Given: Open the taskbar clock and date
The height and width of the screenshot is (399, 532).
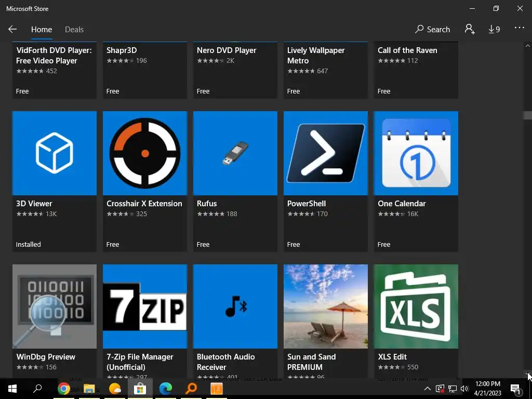Looking at the screenshot, I should 487,389.
